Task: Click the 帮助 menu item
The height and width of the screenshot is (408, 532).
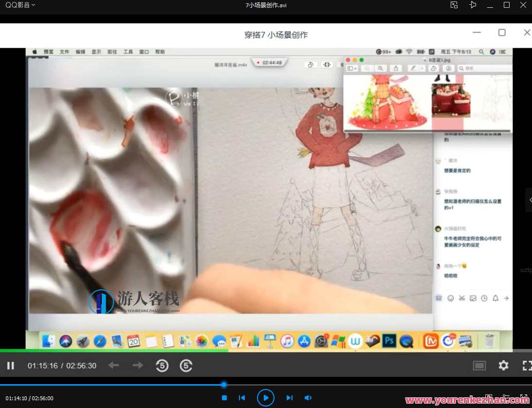Action: (160, 51)
